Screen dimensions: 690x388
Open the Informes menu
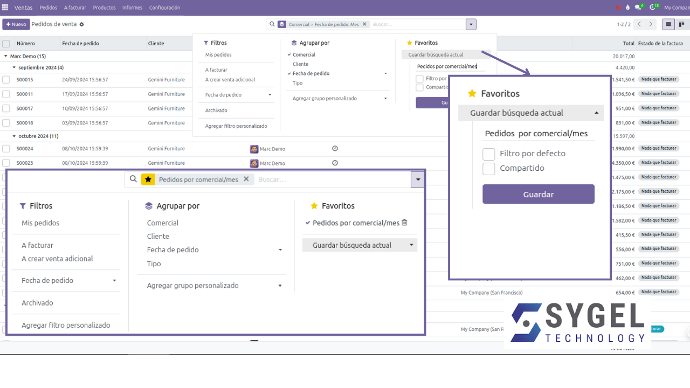[132, 7]
